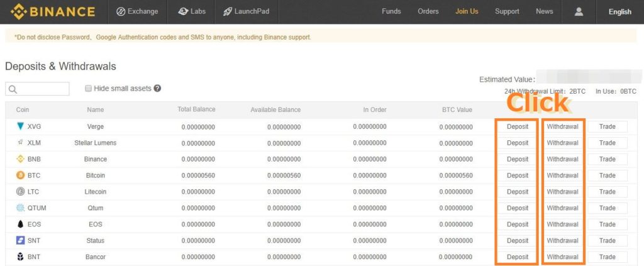
Task: Click the BTC coin icon
Action: (x=20, y=175)
